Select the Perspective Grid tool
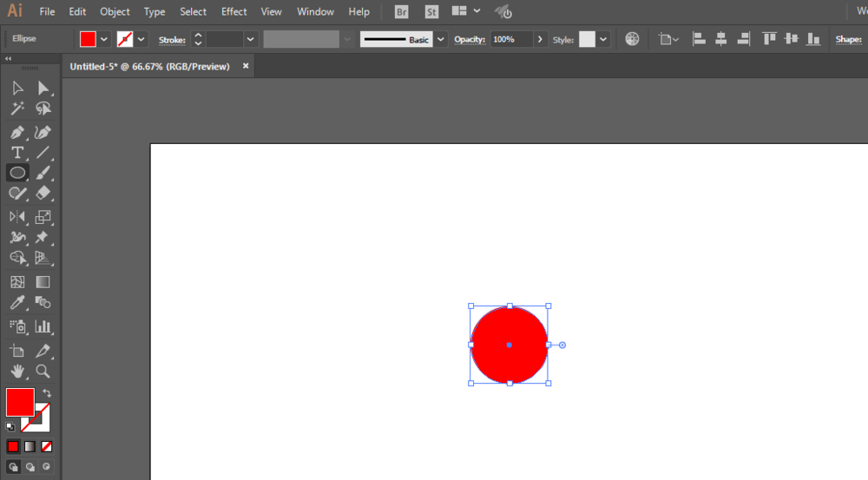Image resolution: width=868 pixels, height=480 pixels. pos(43,258)
